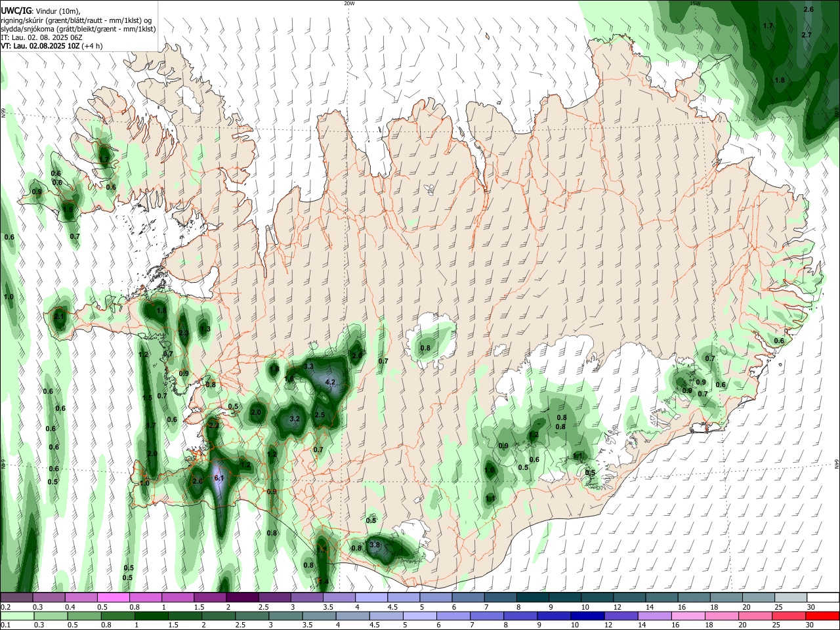
Task: Click the lavender 14 mm rain legend swatch
Action: pyautogui.click(x=654, y=616)
